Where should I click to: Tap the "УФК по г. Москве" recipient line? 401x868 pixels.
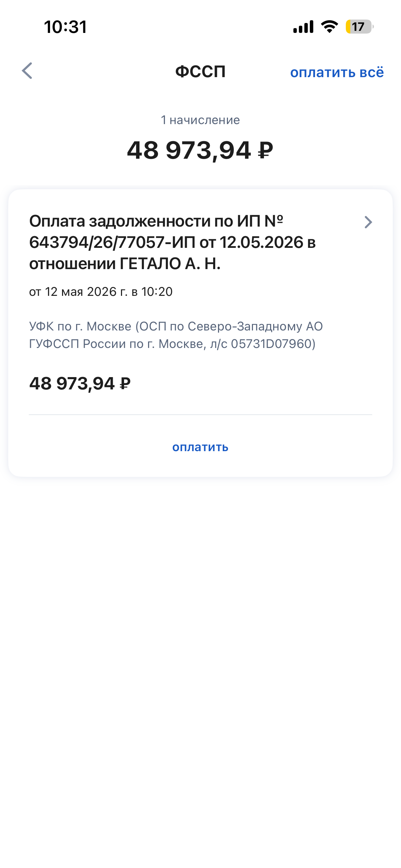coord(176,326)
